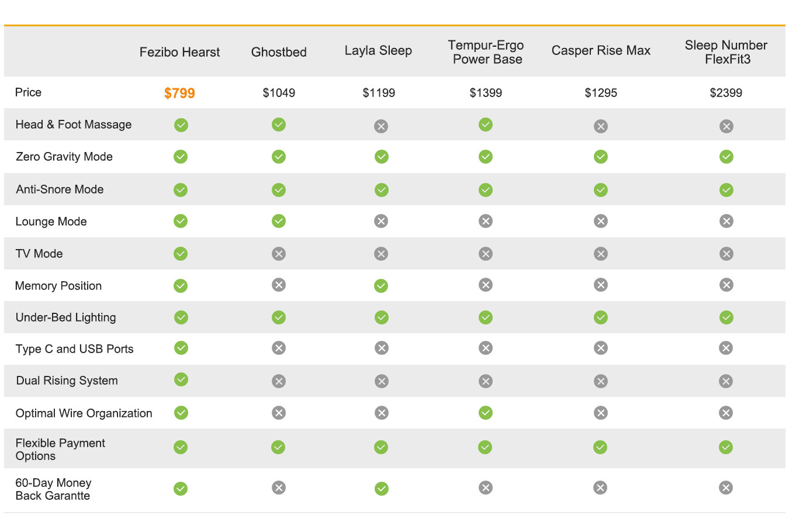Click the $1295 Casper Rise Max price
Screen dimensions: 789x532
click(x=601, y=93)
